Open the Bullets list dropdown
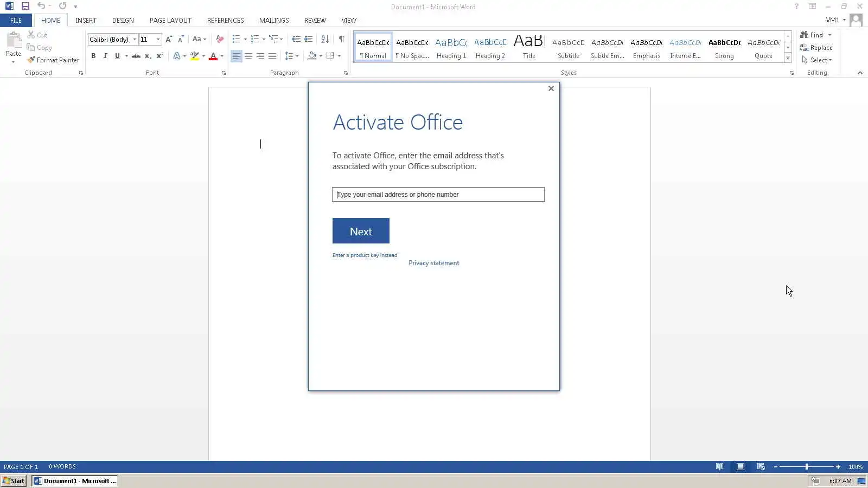The width and height of the screenshot is (868, 488). pyautogui.click(x=245, y=39)
